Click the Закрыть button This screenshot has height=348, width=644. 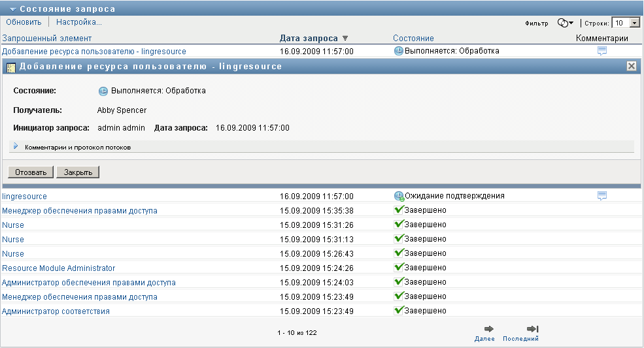[78, 172]
